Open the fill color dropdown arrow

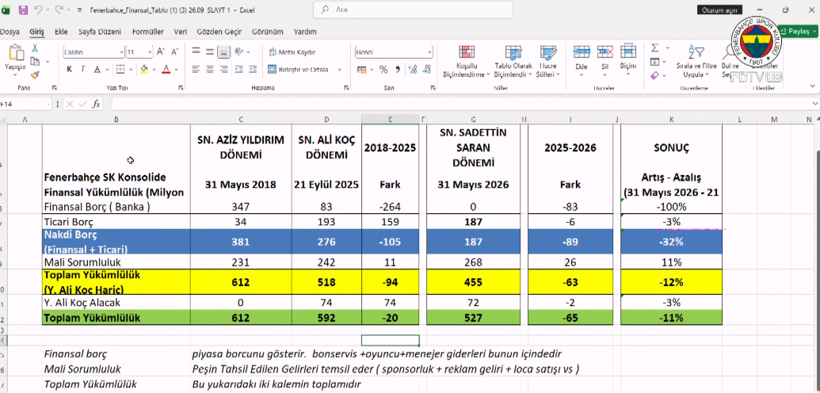pos(154,69)
